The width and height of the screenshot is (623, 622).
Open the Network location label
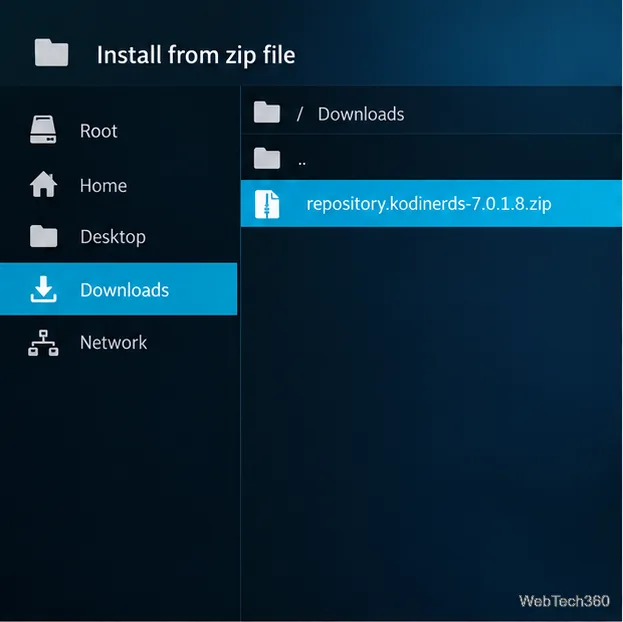(x=113, y=343)
